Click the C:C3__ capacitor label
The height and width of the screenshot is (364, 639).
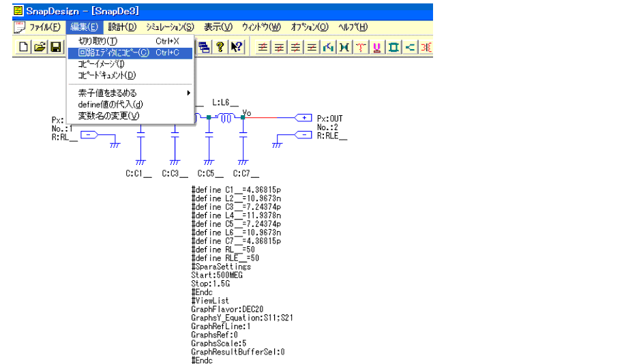click(x=175, y=173)
